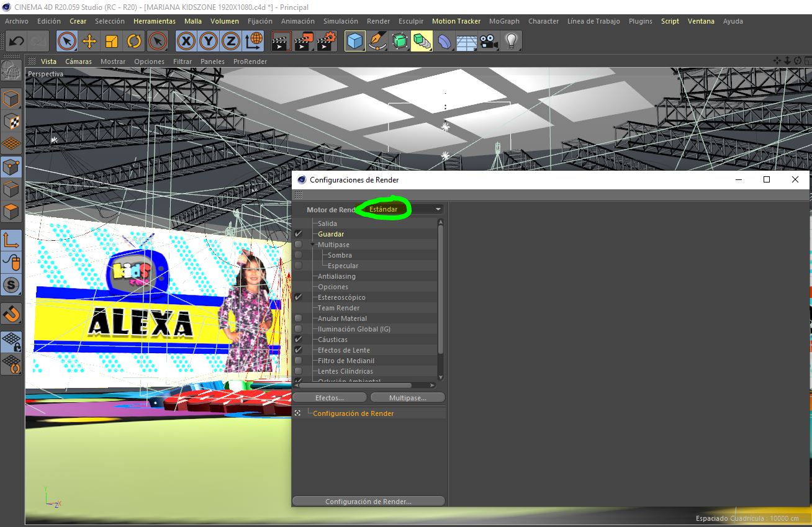
Task: Select the Sombra multipass entry
Action: (x=340, y=255)
